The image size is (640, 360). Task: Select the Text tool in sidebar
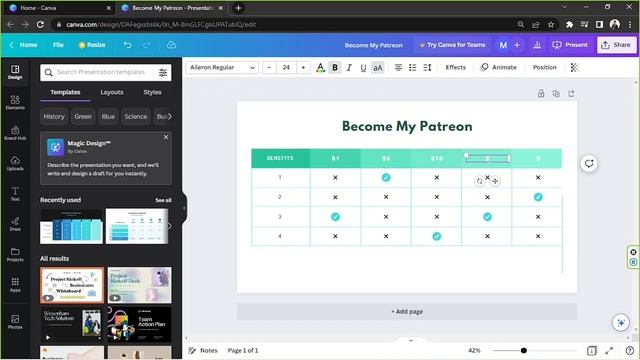pyautogui.click(x=15, y=193)
